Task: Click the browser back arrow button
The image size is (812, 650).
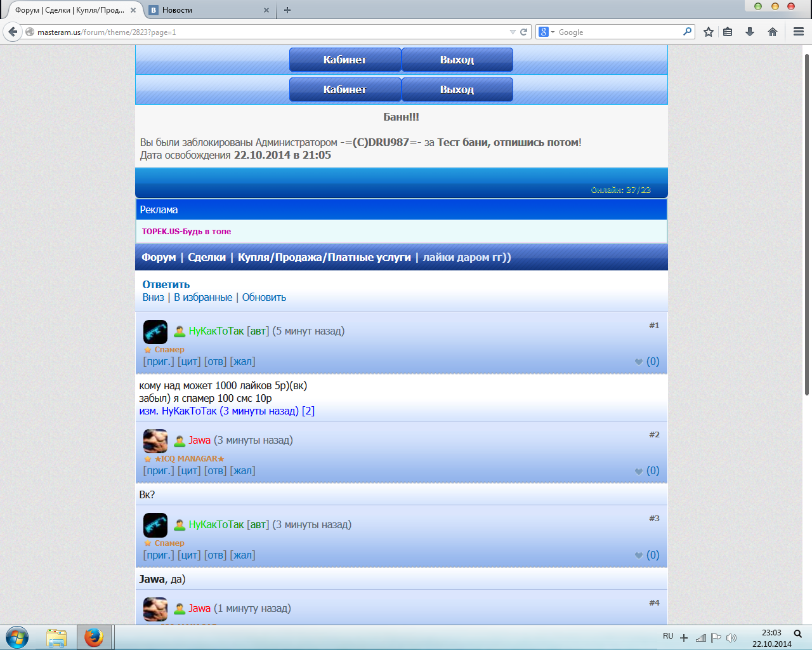Action: pyautogui.click(x=13, y=32)
